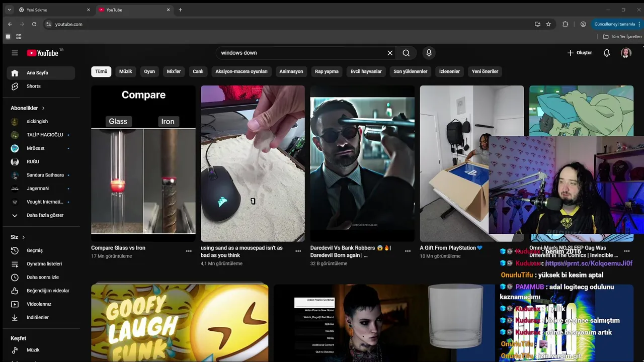Open Tüm Yer İşaretleri bookmarks folder
The width and height of the screenshot is (644, 362).
tap(622, 37)
